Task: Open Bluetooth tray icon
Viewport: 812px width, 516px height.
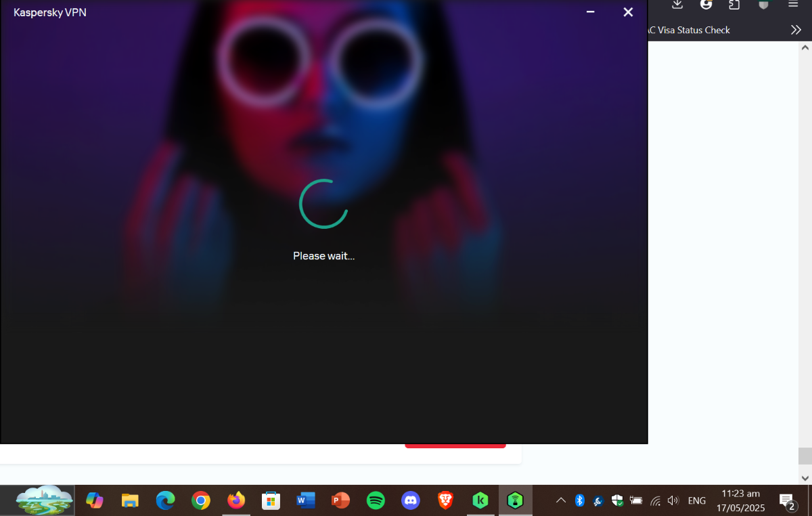Action: tap(579, 500)
